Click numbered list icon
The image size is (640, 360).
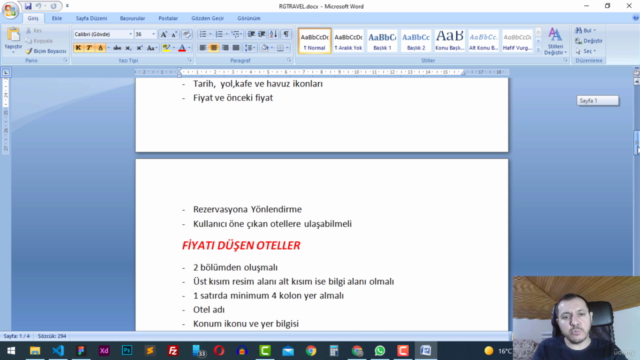[x=219, y=34]
